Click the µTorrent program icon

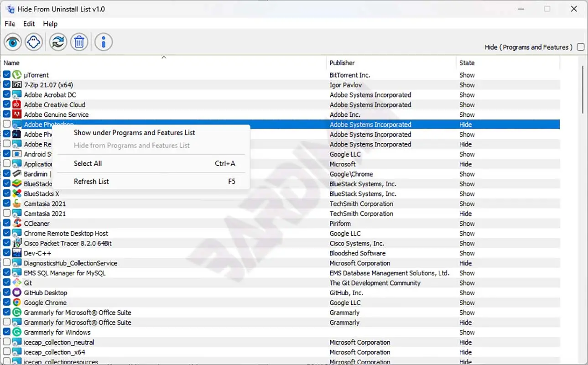[x=17, y=75]
